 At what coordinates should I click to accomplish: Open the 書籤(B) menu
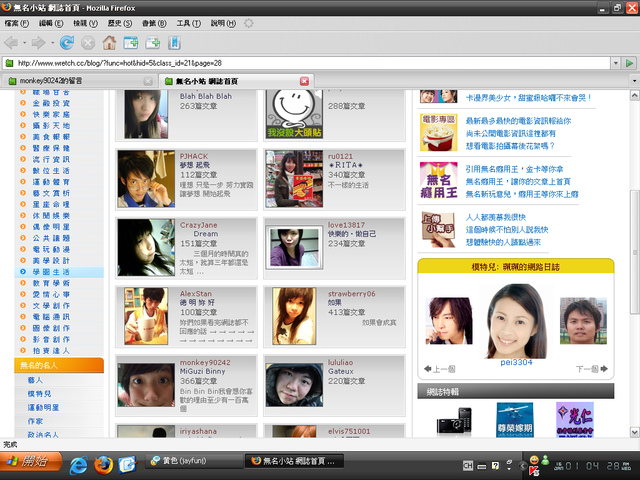[x=154, y=23]
